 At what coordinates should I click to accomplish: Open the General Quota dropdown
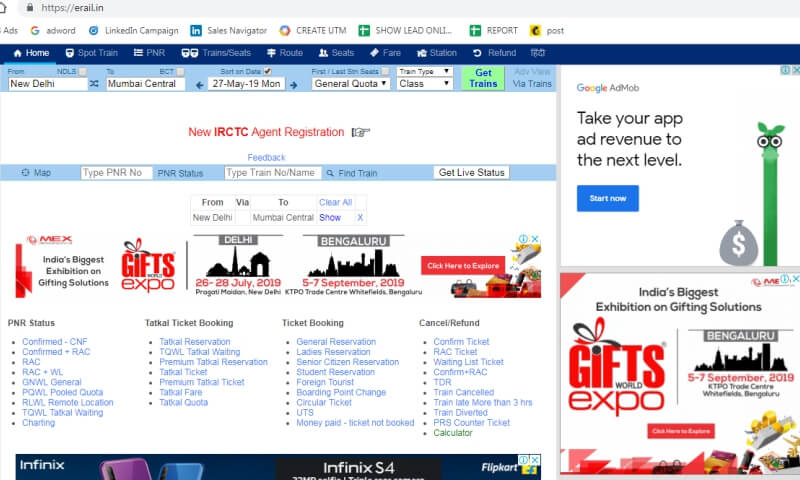point(351,84)
